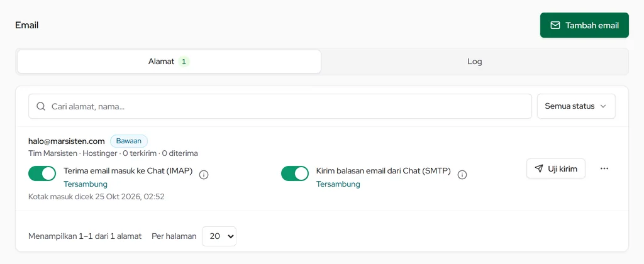Click the envelope icon in Tambah email

tap(555, 25)
